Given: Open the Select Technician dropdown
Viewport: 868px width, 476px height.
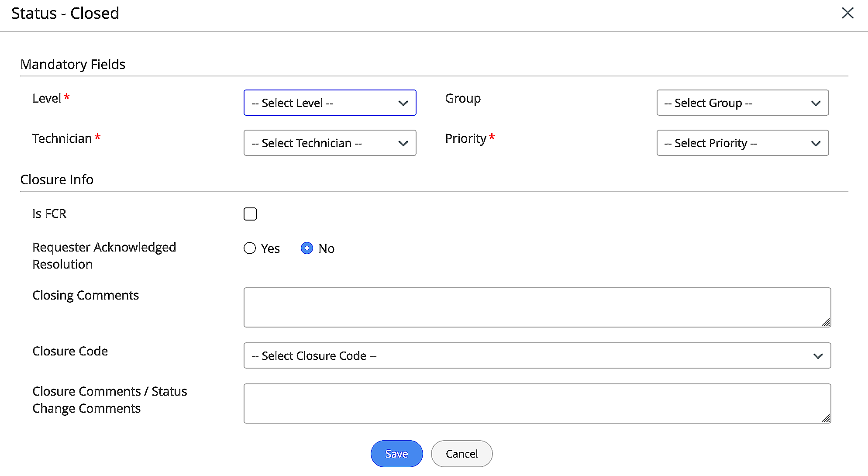Looking at the screenshot, I should [330, 143].
